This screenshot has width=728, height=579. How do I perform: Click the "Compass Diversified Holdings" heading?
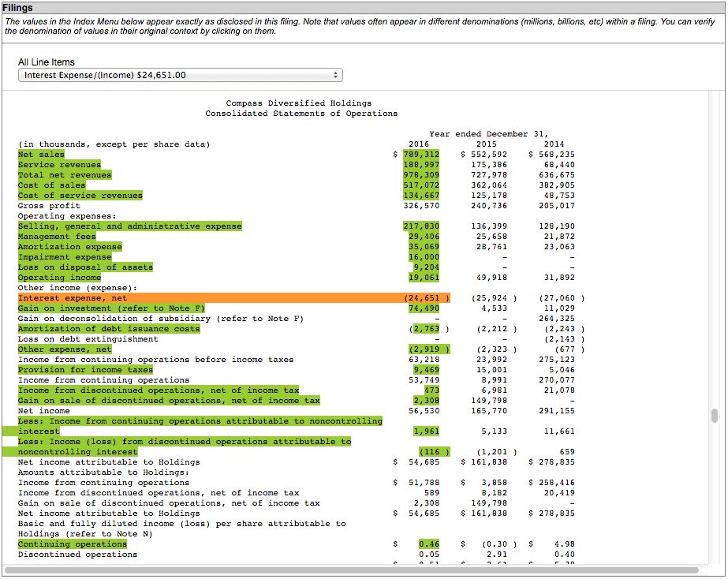click(299, 103)
